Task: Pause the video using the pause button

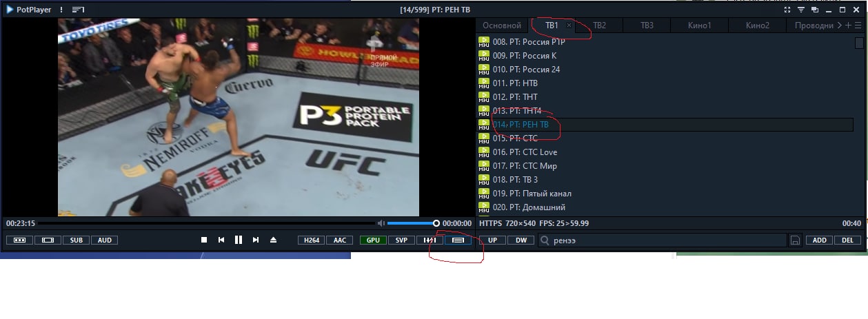Action: (x=239, y=240)
